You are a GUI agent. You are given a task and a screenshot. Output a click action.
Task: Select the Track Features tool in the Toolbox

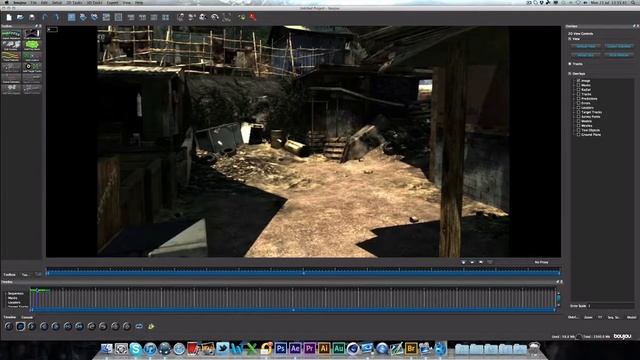coord(11,56)
